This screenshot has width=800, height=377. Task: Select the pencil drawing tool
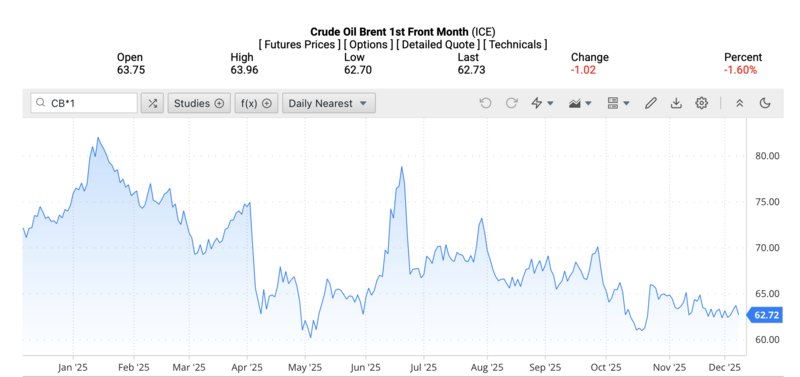tap(650, 103)
